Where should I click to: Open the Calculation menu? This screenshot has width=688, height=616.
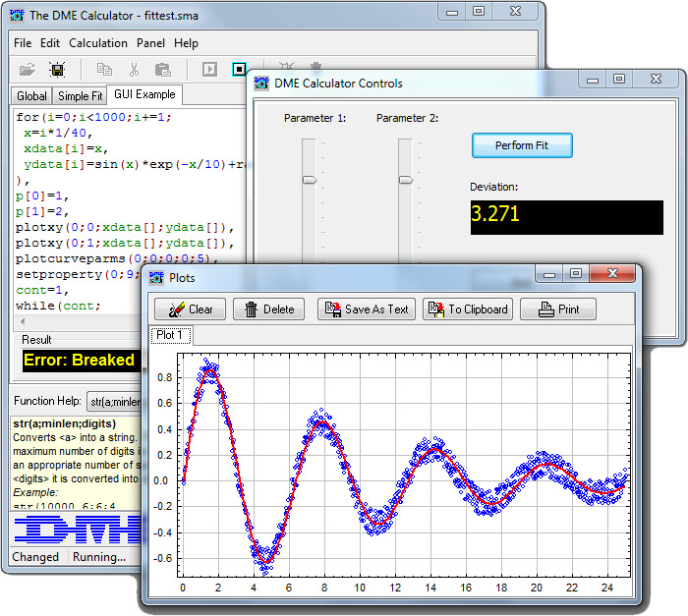point(98,43)
